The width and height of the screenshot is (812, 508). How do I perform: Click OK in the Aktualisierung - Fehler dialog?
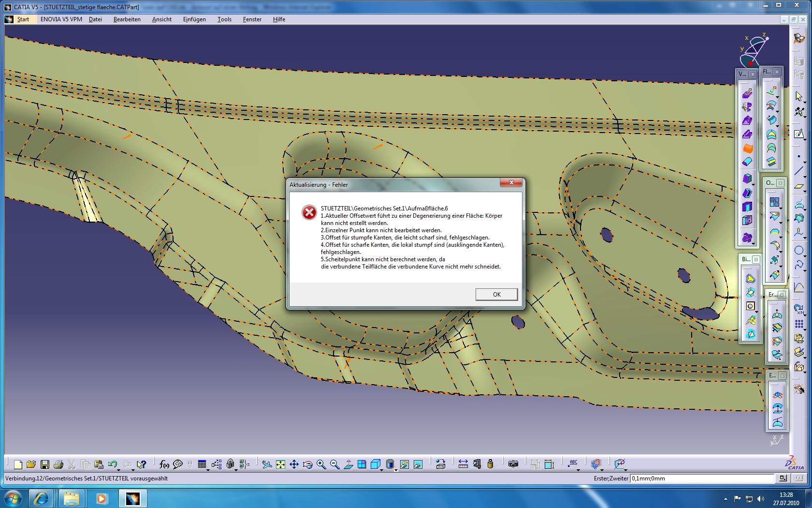496,294
